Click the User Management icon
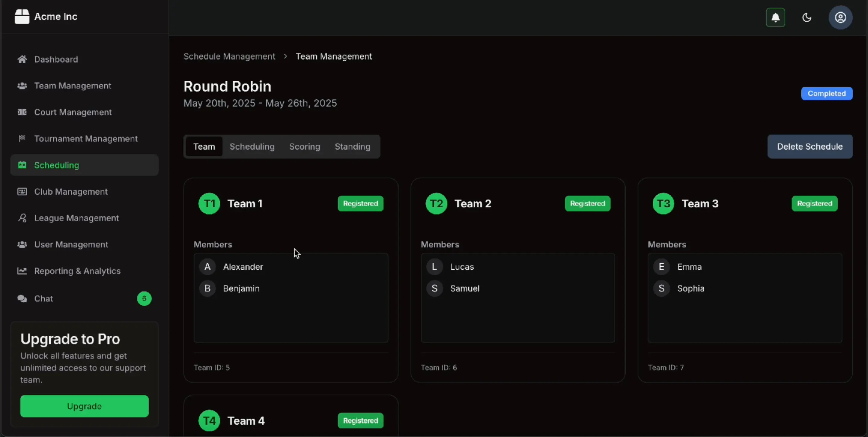Viewport: 868px width, 437px height. (22, 244)
